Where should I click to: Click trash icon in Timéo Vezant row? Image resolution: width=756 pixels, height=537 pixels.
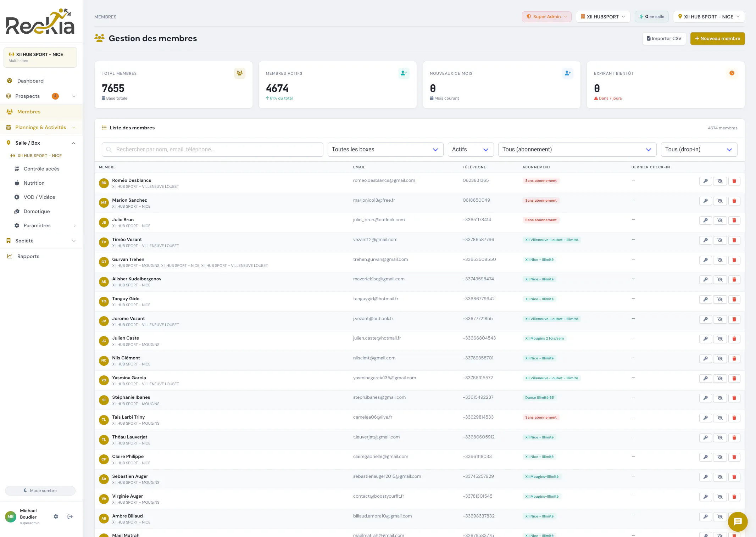click(x=734, y=240)
